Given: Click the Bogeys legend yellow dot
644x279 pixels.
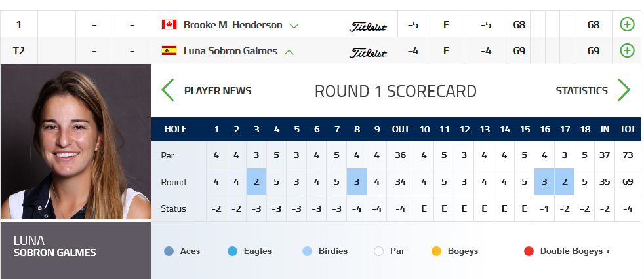Looking at the screenshot, I should pyautogui.click(x=437, y=251).
